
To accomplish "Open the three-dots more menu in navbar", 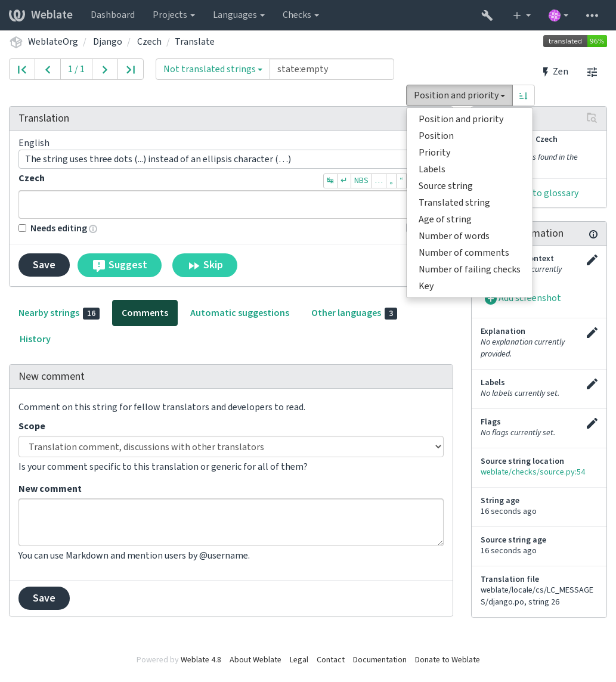I will (x=592, y=15).
